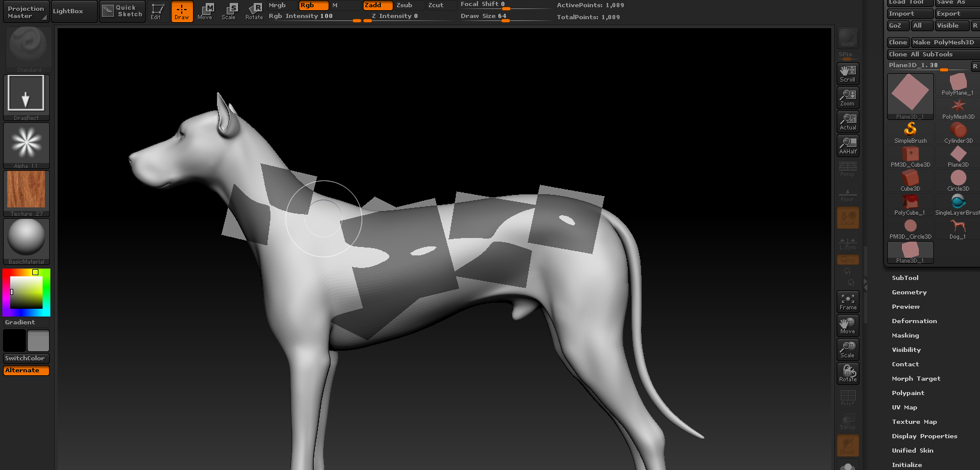This screenshot has height=470, width=980.
Task: Enable the Zcut mode
Action: pyautogui.click(x=441, y=5)
